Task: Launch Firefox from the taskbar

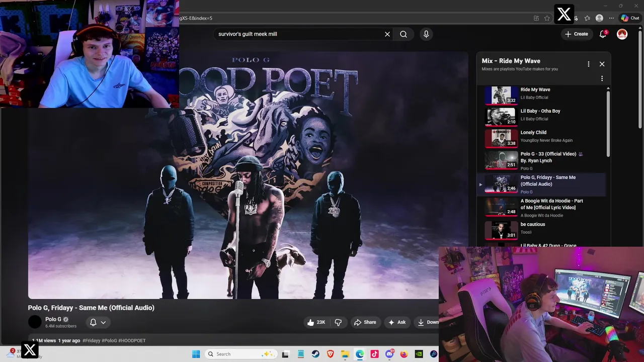Action: click(x=404, y=354)
